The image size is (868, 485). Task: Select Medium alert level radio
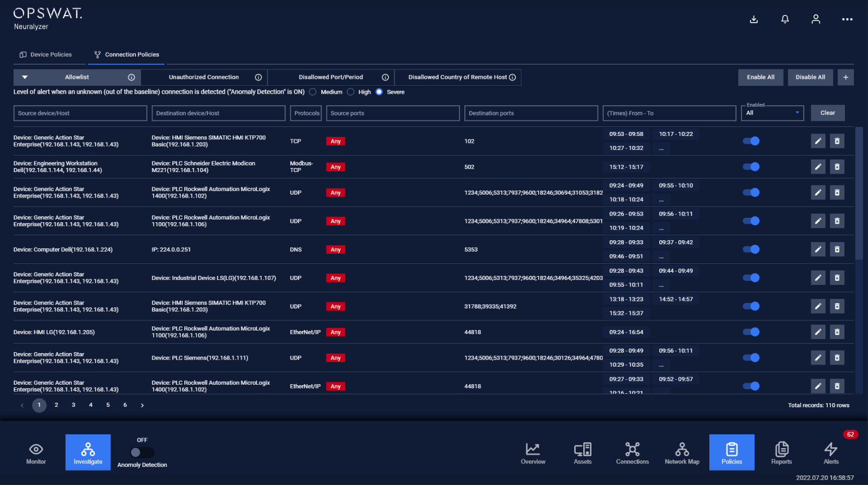tap(313, 92)
